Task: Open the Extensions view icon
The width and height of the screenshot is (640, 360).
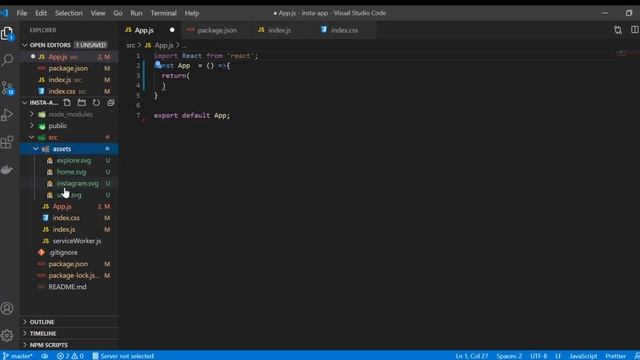Action: [x=7, y=142]
